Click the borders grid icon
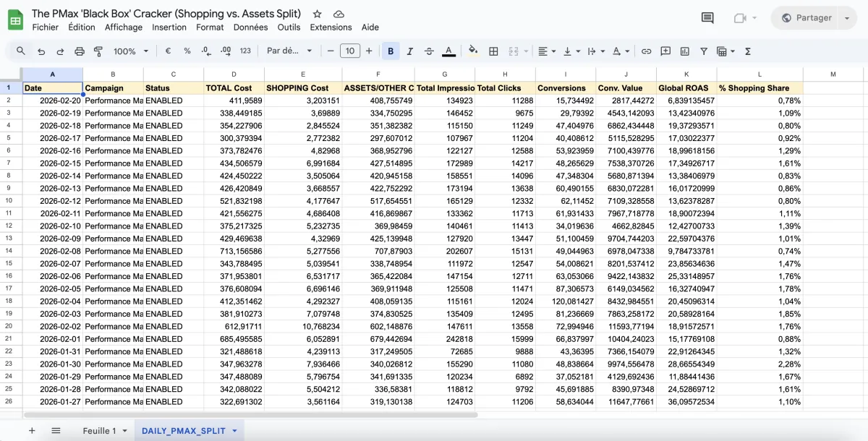 [493, 51]
